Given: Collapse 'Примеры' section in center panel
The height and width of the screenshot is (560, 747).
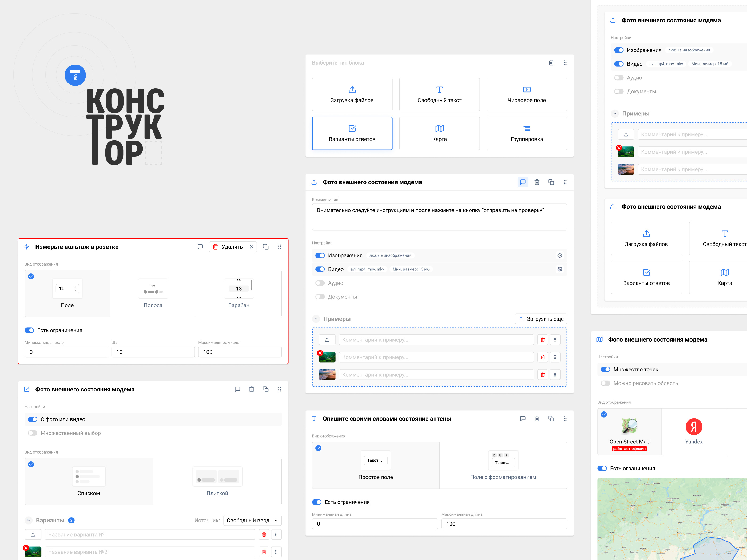Looking at the screenshot, I should click(316, 319).
